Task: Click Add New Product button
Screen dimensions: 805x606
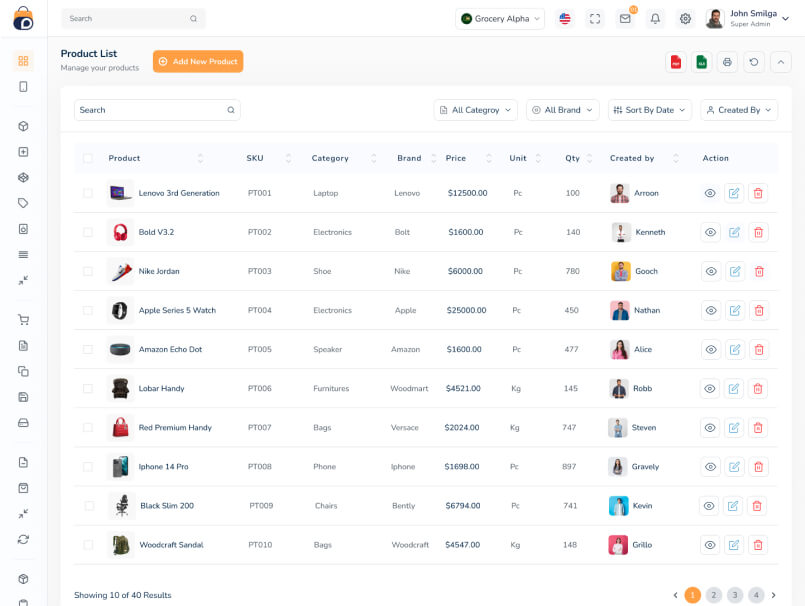Action: pos(198,62)
